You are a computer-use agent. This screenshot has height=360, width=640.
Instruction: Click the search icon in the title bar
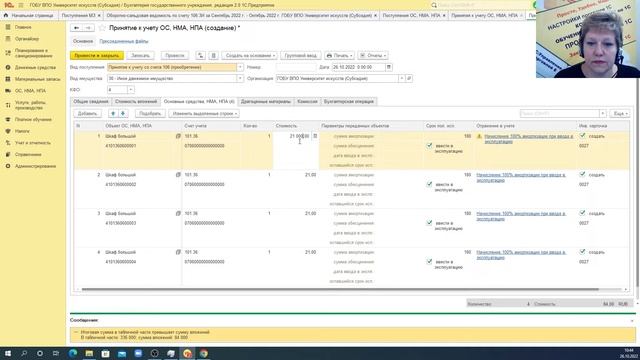click(434, 5)
